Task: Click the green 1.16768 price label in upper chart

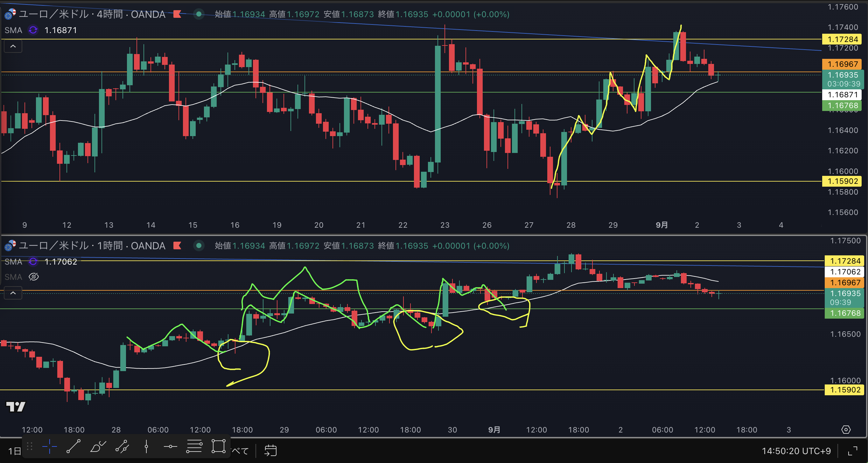Action: point(842,105)
